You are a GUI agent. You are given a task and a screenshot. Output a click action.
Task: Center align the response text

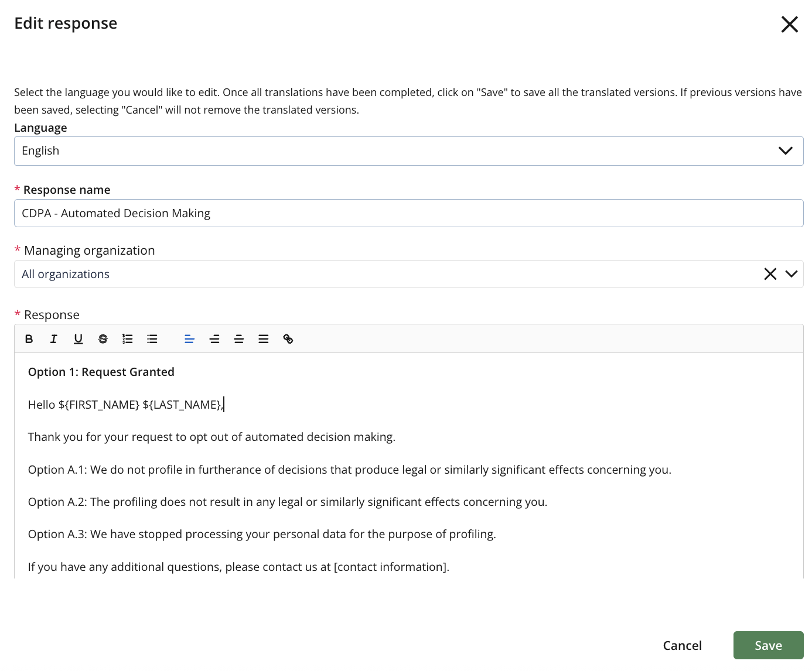coord(214,339)
